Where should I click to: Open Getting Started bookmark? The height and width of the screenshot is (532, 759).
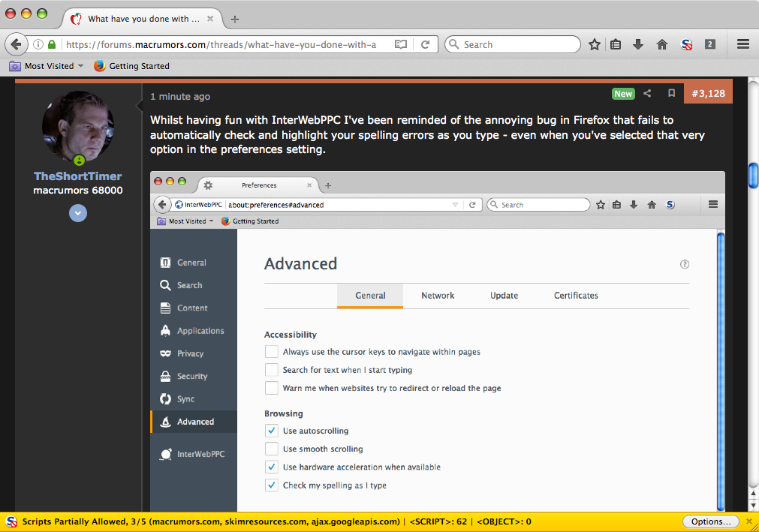pos(131,66)
